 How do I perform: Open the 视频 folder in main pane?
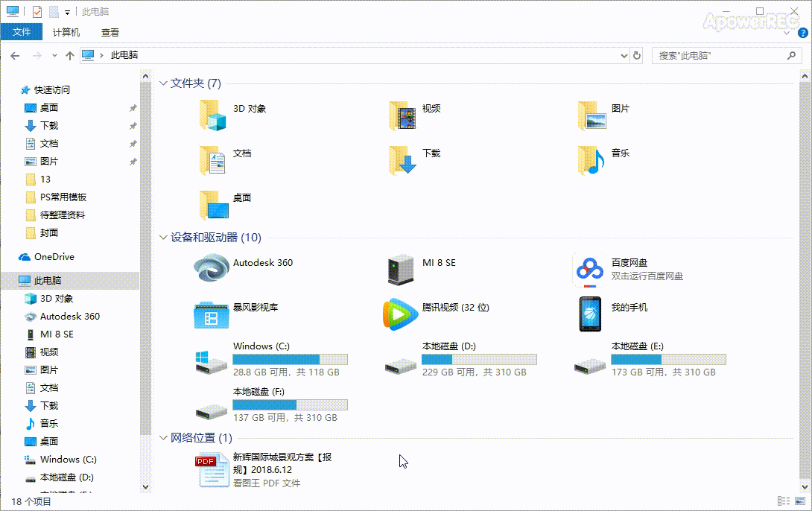tap(402, 115)
